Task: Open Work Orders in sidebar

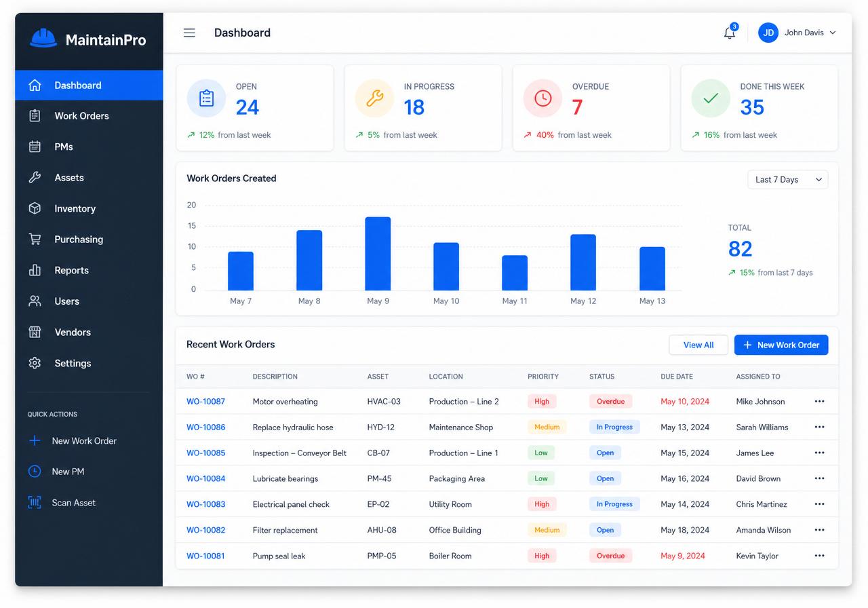Action: [89, 116]
